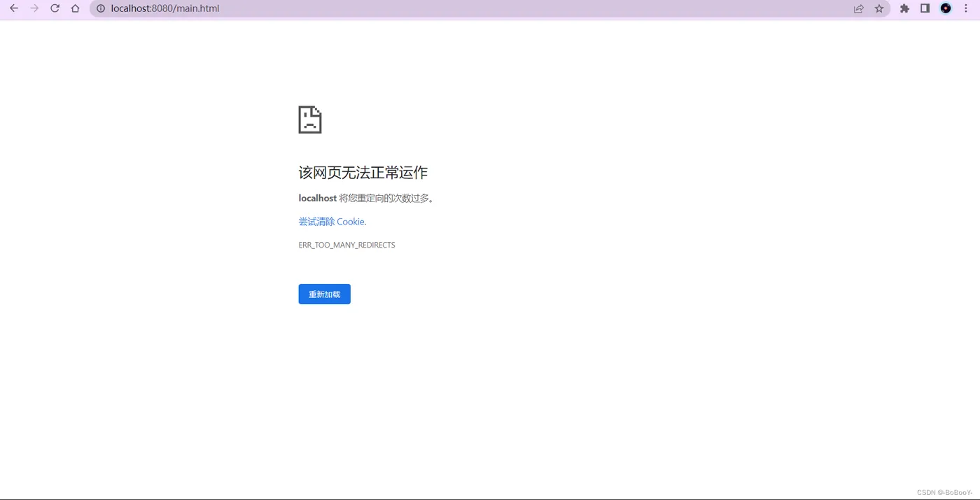The height and width of the screenshot is (500, 980).
Task: Open the three-dot Chrome menu
Action: [x=966, y=8]
